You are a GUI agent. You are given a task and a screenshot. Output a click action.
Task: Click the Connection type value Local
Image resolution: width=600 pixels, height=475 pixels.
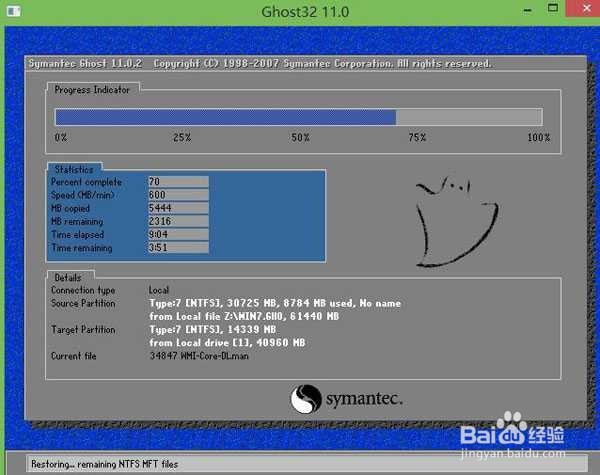(158, 290)
